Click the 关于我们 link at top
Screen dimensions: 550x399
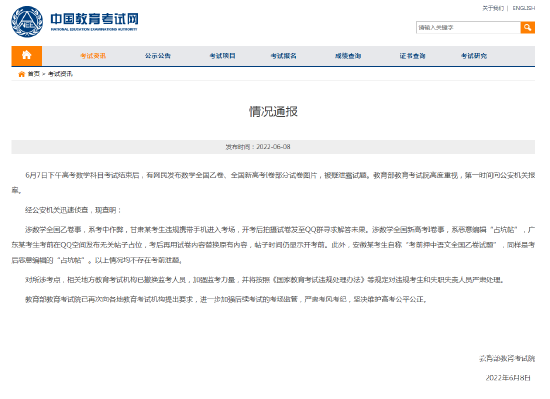[x=492, y=8]
